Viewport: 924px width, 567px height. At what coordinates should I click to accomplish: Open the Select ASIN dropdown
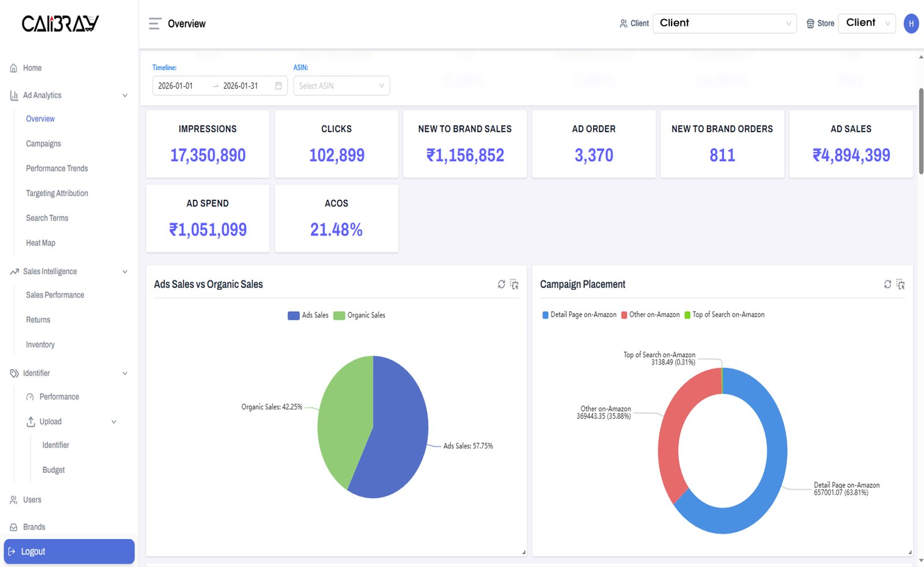[341, 86]
